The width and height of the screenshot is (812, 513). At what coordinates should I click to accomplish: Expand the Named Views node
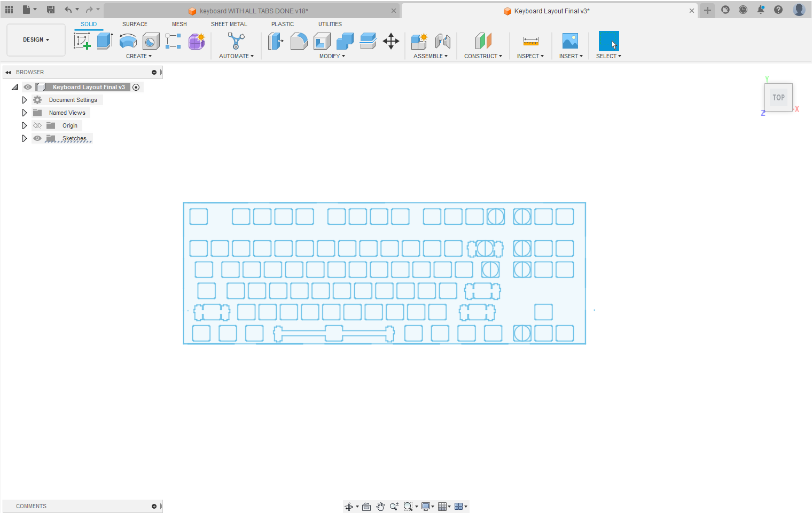pos(24,113)
